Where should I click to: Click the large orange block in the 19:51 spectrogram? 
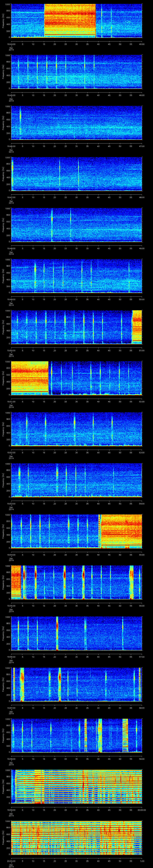tap(30, 377)
